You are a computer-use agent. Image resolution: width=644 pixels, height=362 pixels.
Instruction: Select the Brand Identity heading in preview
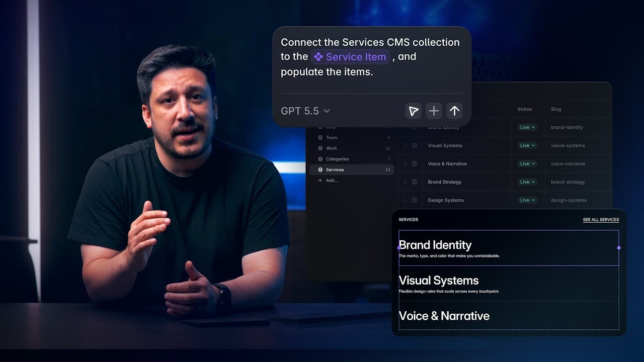pyautogui.click(x=435, y=245)
